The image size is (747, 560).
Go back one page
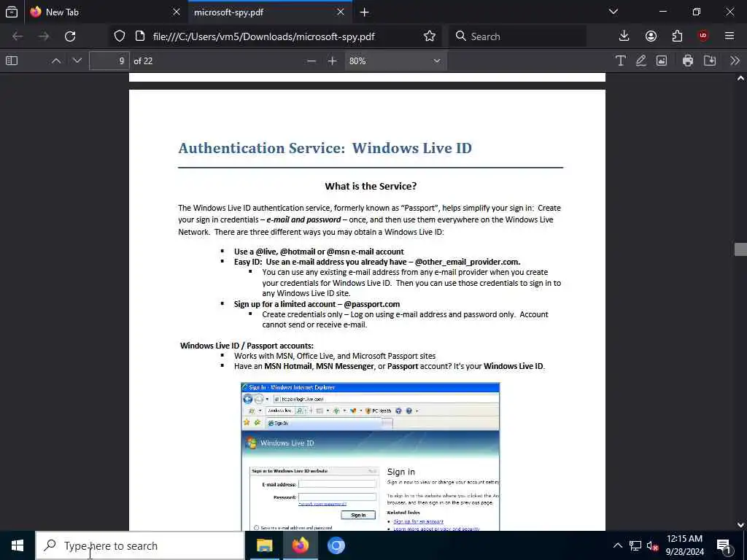[18, 36]
